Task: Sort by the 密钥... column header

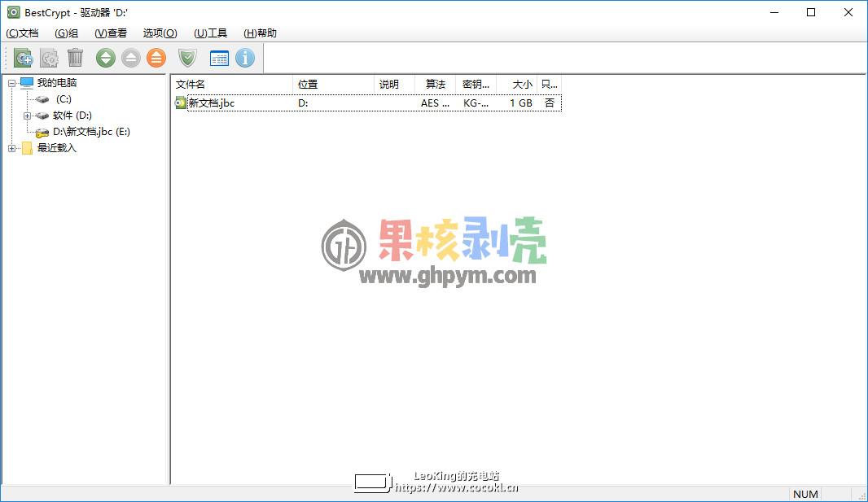Action: click(476, 85)
